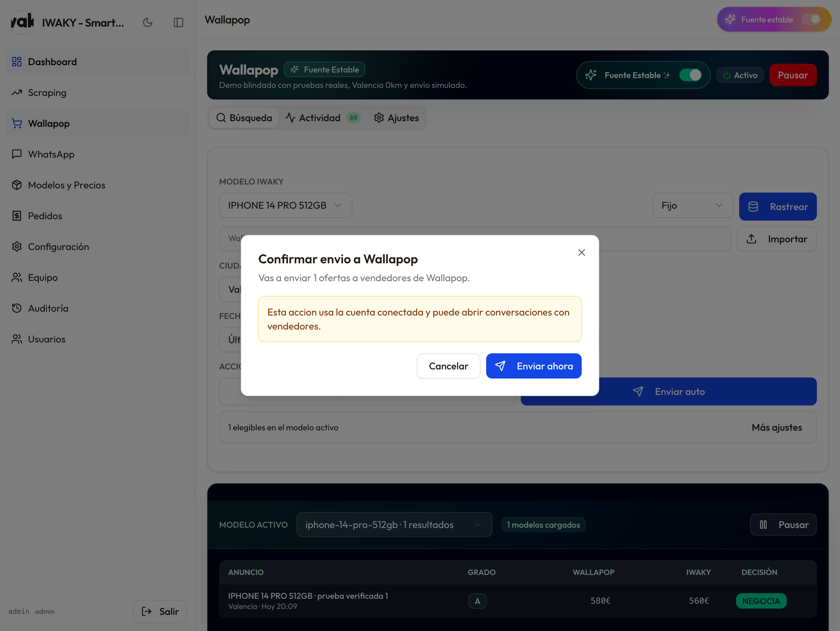Click the 560€ IWAKY price

pos(699,601)
